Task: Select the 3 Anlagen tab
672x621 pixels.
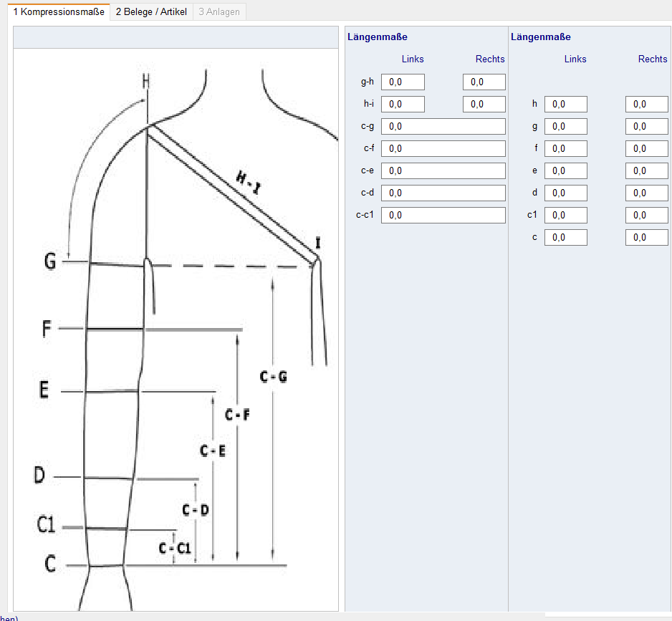Action: point(220,11)
